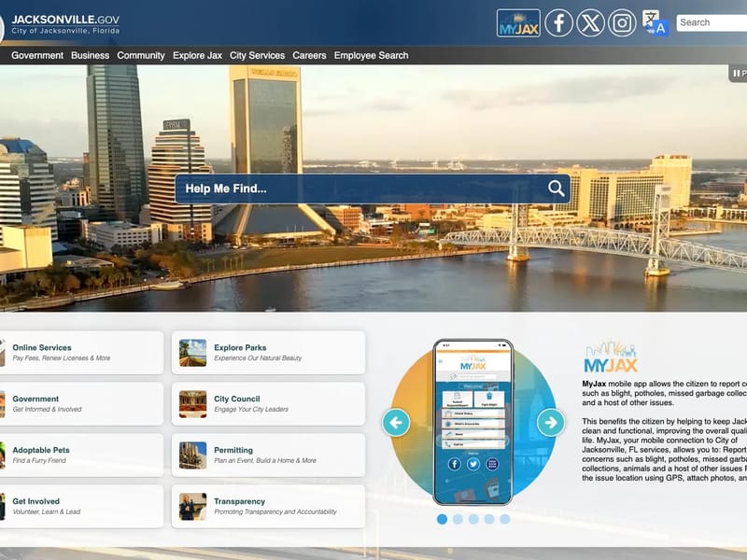This screenshot has height=560, width=747.
Task: Click the Transparency thumbnail image
Action: click(x=193, y=506)
